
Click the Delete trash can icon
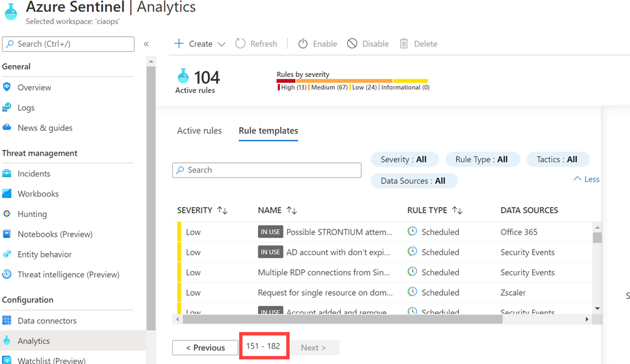[404, 44]
